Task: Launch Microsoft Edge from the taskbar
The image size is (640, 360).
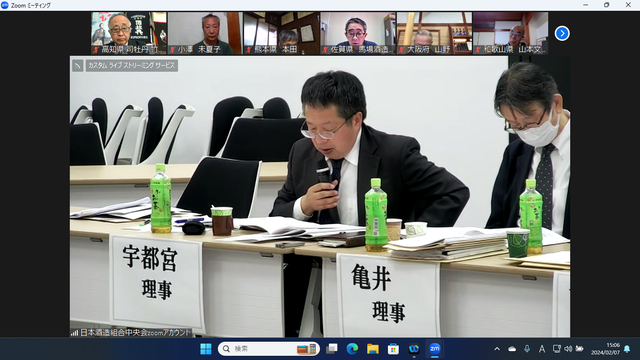Action: pos(352,349)
